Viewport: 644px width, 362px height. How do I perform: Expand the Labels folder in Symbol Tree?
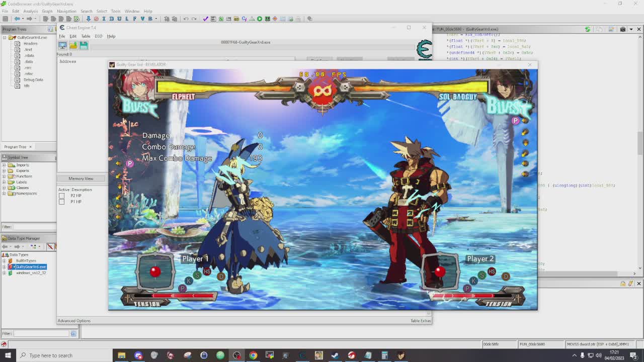4,182
